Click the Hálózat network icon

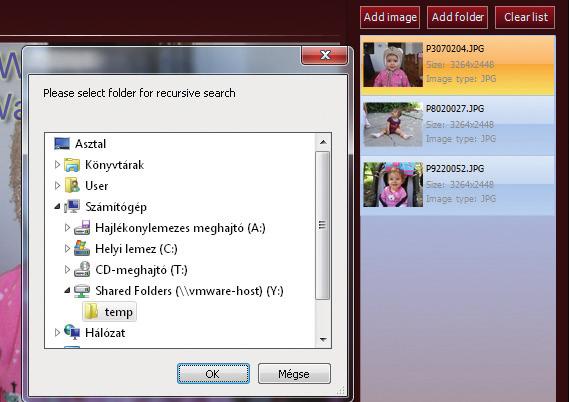coord(72,332)
